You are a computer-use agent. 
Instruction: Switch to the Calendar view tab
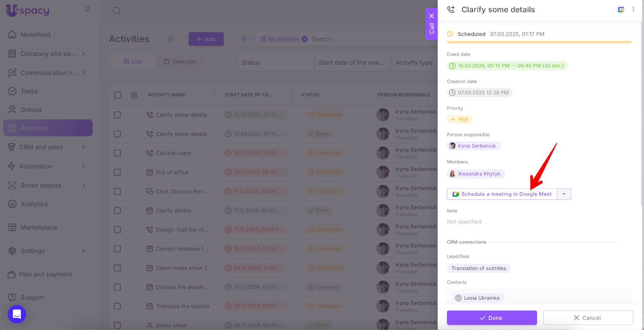point(180,61)
